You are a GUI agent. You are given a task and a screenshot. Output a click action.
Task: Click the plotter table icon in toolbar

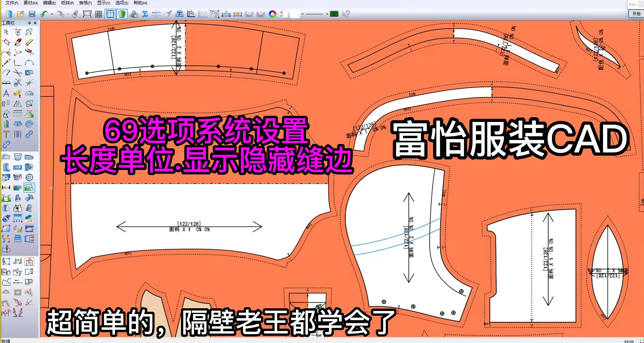(87, 14)
